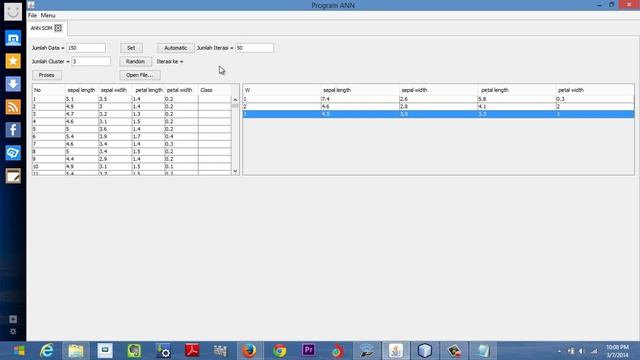Select weight row 2 with value 4.6

pyautogui.click(x=438, y=106)
